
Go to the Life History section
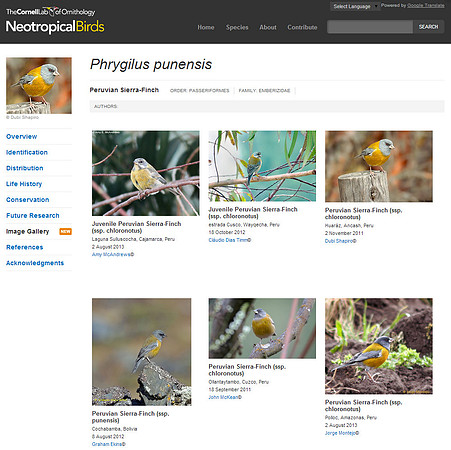point(24,184)
